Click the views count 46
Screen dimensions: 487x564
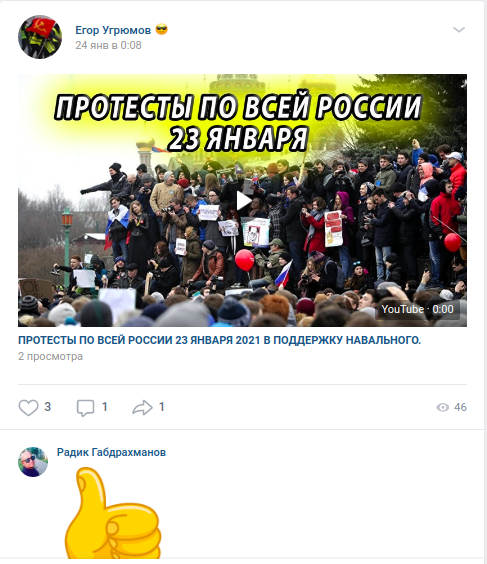460,407
